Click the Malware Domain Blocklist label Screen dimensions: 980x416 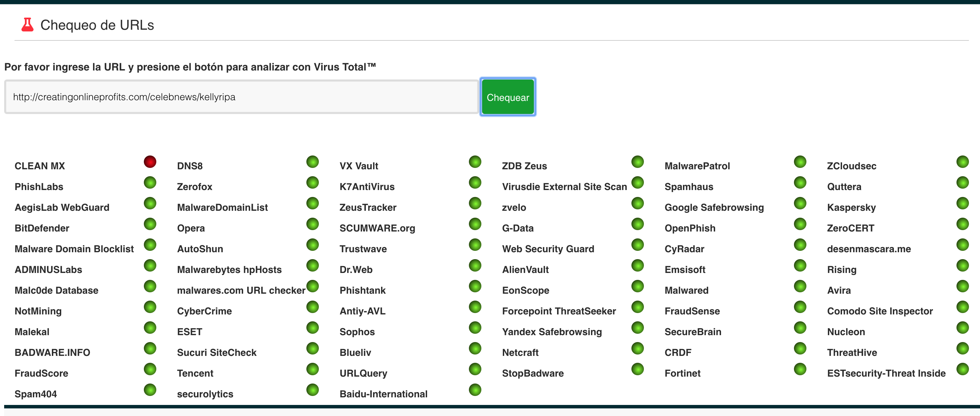(74, 249)
